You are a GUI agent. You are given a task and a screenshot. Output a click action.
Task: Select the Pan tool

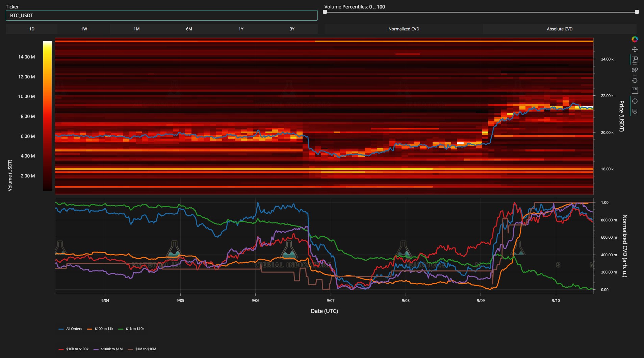(635, 49)
